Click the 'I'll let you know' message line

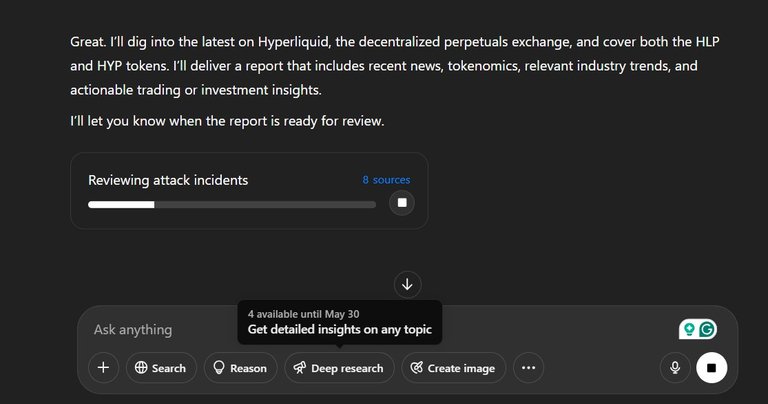pyautogui.click(x=227, y=121)
